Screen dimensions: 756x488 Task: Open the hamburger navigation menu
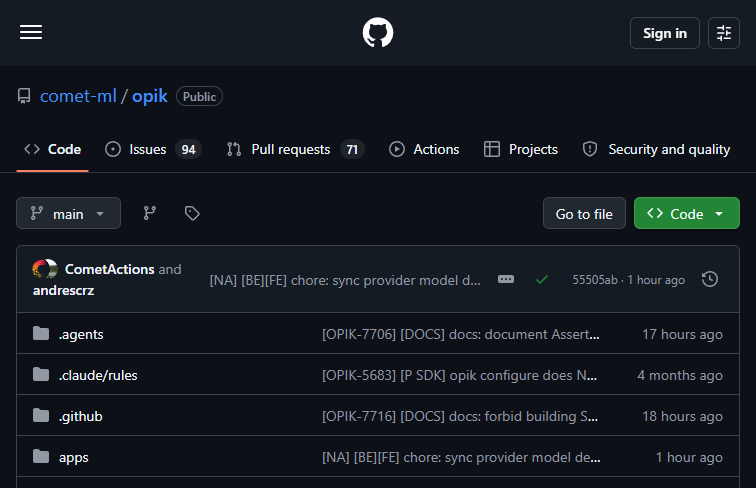coord(31,32)
